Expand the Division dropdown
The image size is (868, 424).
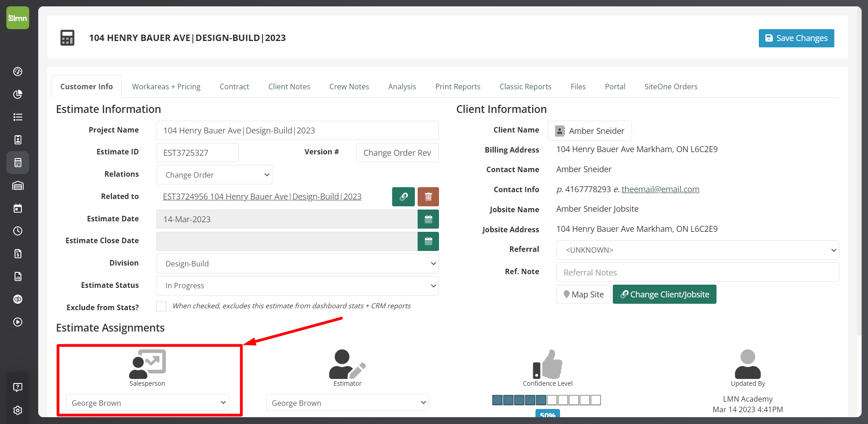point(298,264)
